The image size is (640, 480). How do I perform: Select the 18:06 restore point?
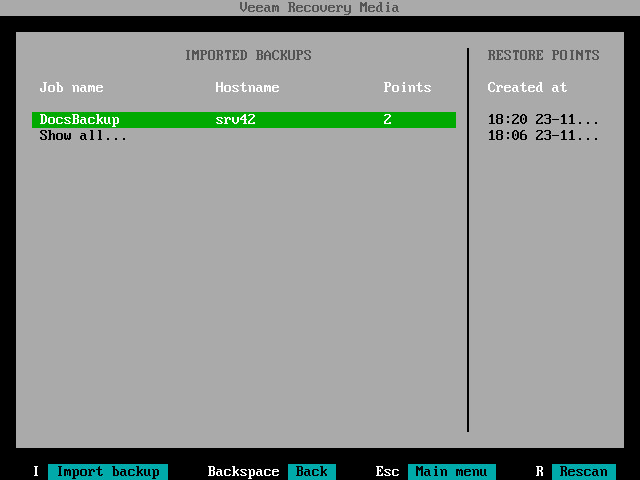tap(543, 136)
